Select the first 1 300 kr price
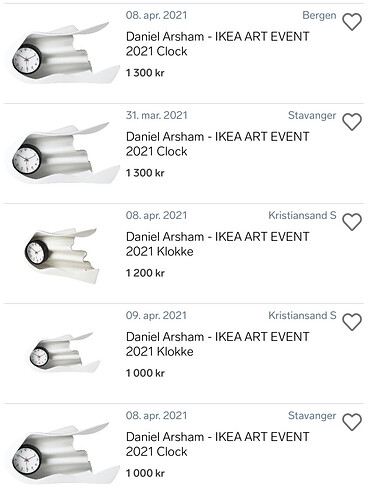The image size is (369, 500). (x=145, y=73)
